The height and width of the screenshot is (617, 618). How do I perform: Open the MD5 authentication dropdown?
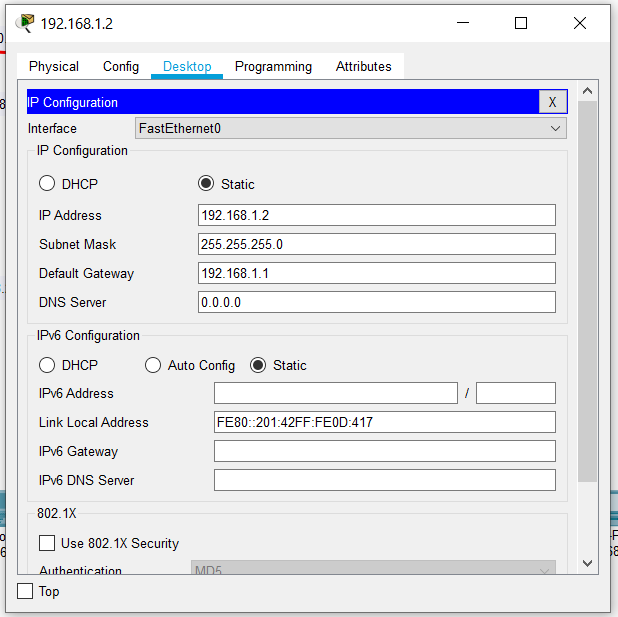[373, 568]
